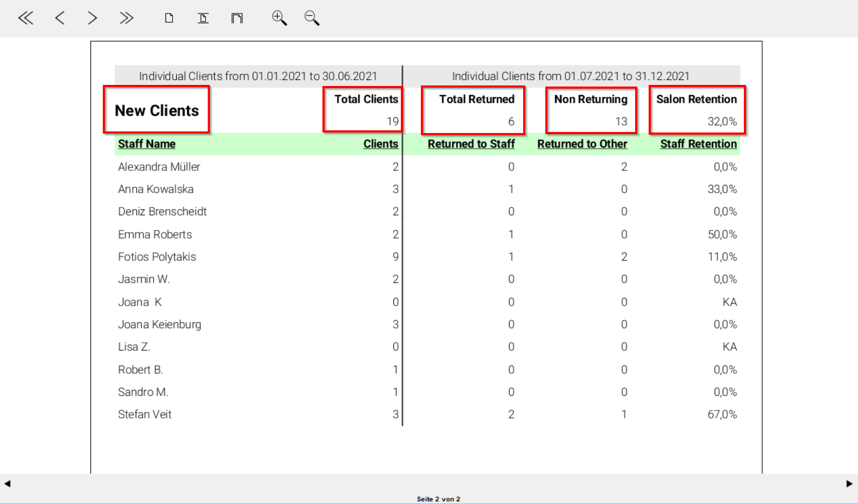Click the Staff Retention column header
Screen dimensions: 858x504
coord(698,144)
